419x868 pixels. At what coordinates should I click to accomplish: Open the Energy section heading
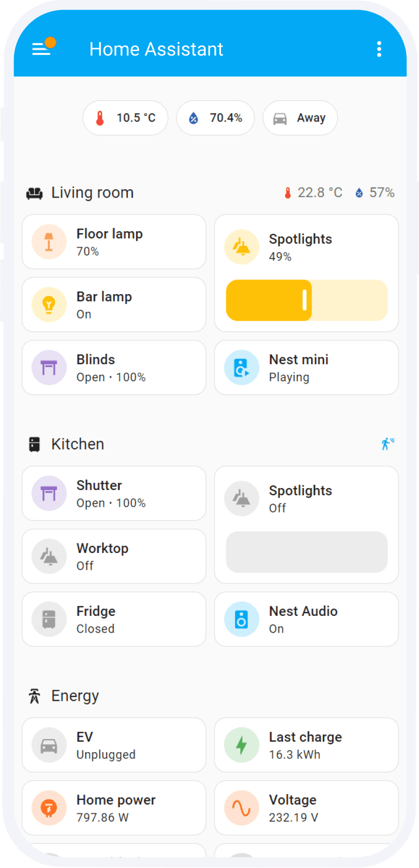pos(75,696)
